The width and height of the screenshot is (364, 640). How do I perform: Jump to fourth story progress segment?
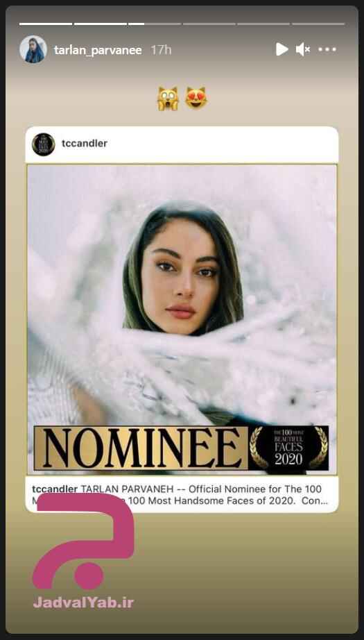click(x=209, y=24)
